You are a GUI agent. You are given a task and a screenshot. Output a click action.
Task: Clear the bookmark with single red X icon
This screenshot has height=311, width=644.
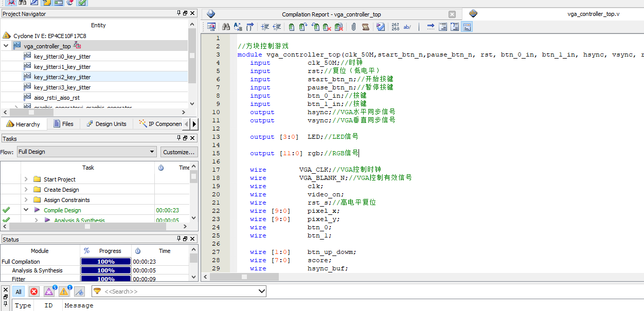click(x=327, y=27)
